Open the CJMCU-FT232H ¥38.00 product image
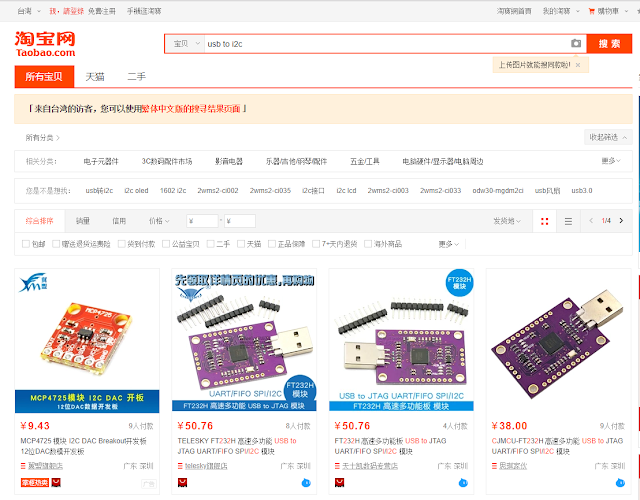The width and height of the screenshot is (640, 500). pos(558,341)
